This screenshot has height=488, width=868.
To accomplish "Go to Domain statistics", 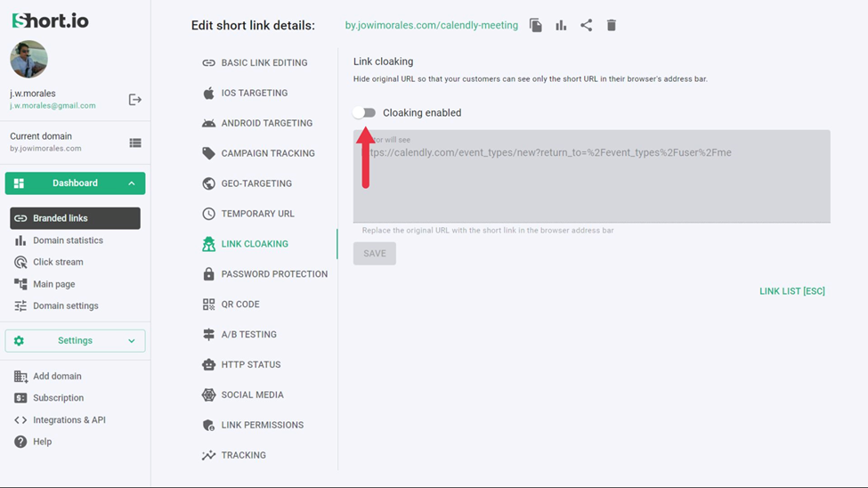I will coord(58,240).
